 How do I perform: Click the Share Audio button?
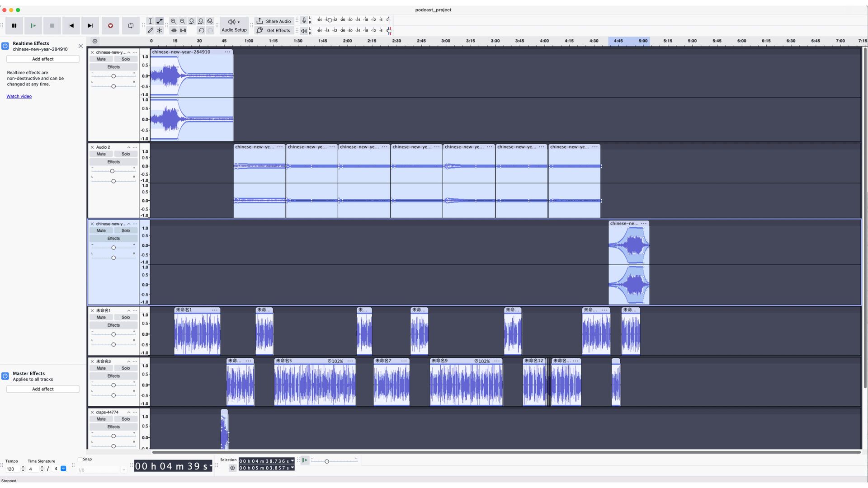point(274,21)
